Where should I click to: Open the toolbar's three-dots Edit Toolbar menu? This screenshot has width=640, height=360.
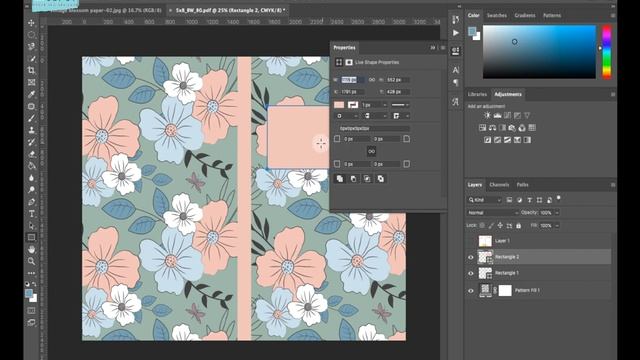coord(31,273)
